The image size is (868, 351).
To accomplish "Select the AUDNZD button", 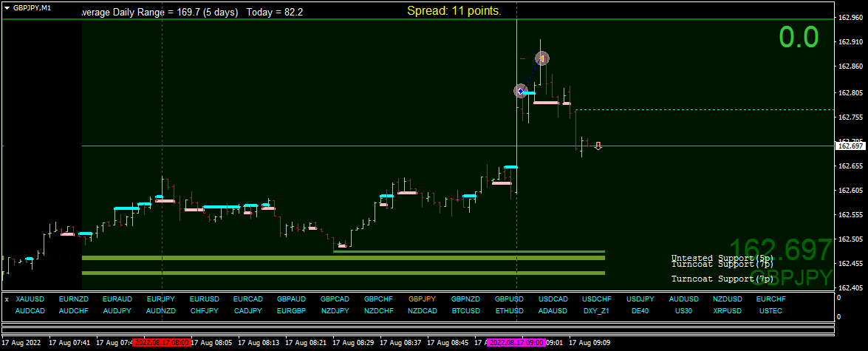I will click(161, 310).
